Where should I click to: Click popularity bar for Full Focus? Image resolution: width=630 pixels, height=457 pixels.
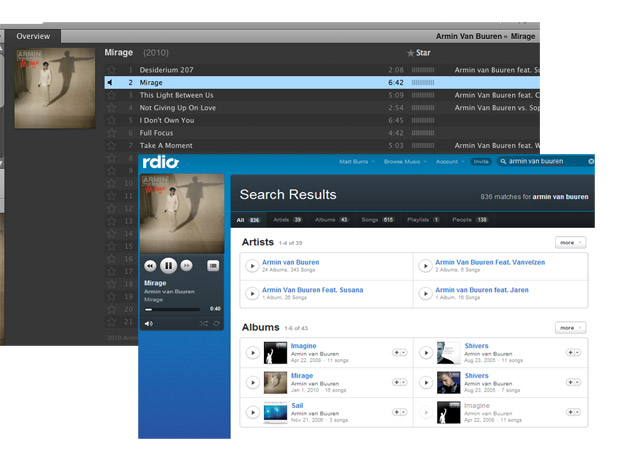coord(423,133)
